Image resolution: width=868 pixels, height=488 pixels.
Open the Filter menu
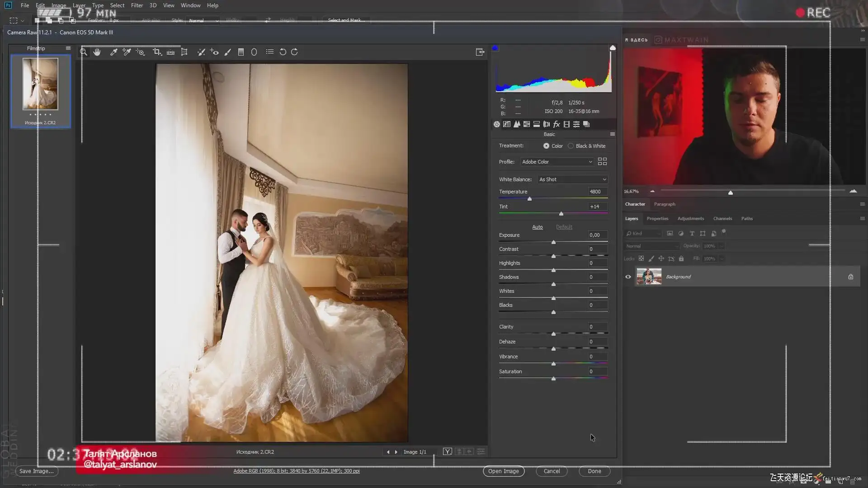(x=137, y=5)
